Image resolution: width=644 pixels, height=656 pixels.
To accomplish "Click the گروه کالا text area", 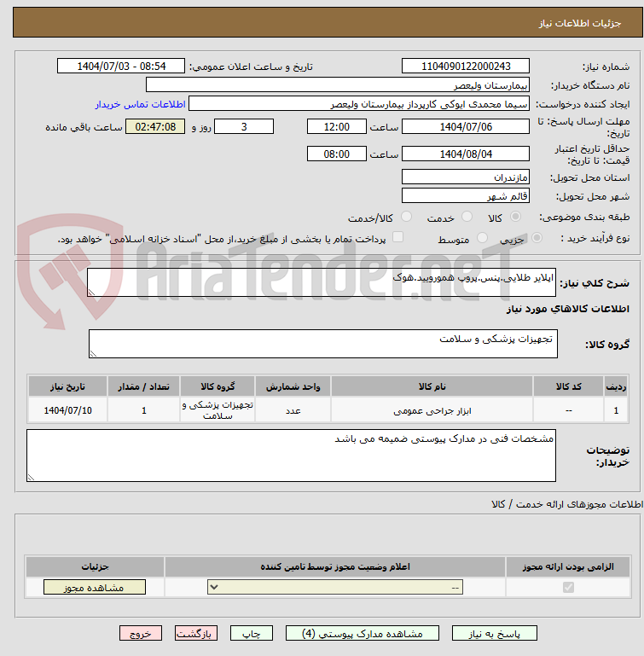I will 323,344.
